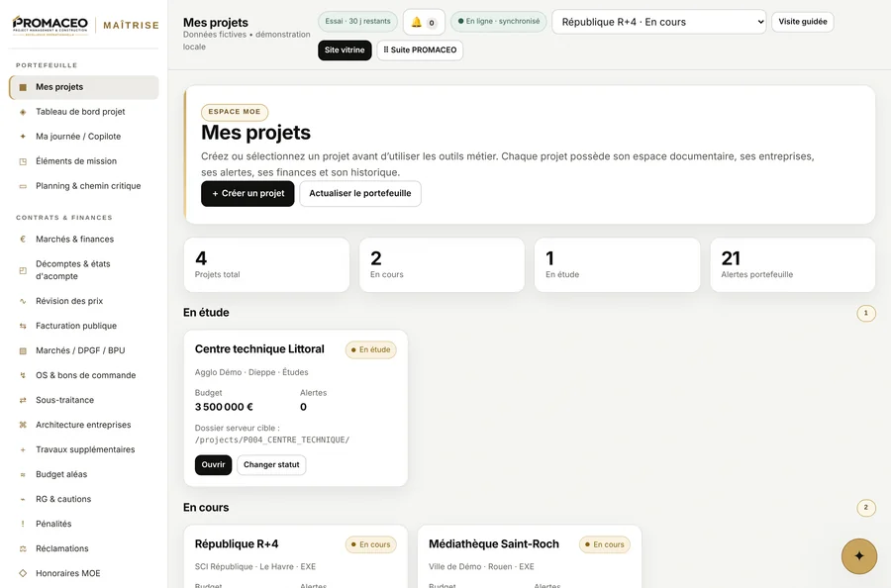This screenshot has height=588, width=891.
Task: Click the Mes projets sidebar icon
Action: pos(23,87)
